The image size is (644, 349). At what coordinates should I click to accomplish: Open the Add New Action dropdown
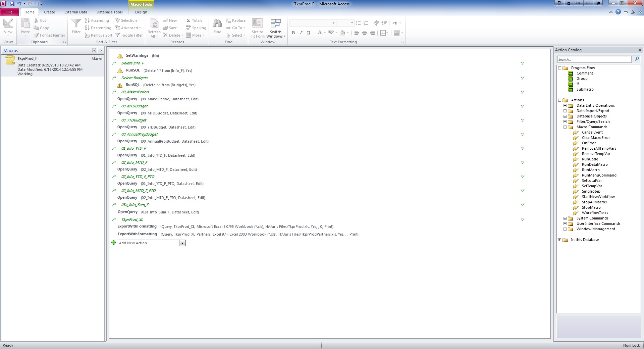[182, 243]
